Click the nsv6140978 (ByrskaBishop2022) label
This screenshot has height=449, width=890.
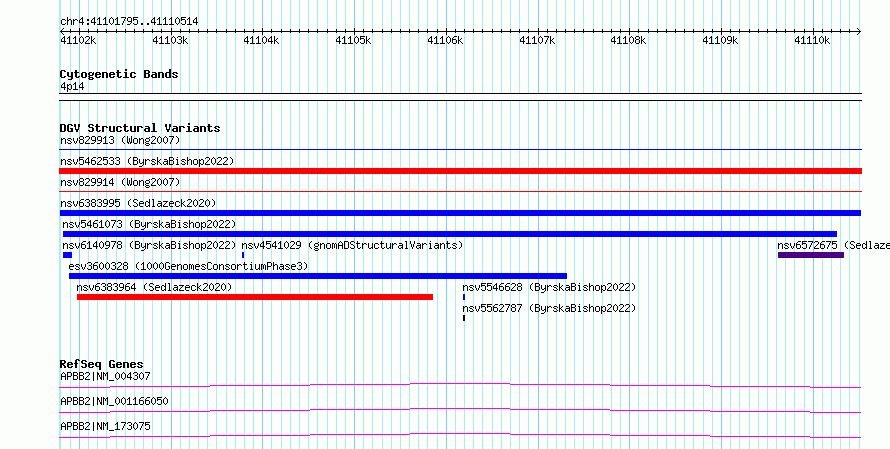[x=149, y=245]
